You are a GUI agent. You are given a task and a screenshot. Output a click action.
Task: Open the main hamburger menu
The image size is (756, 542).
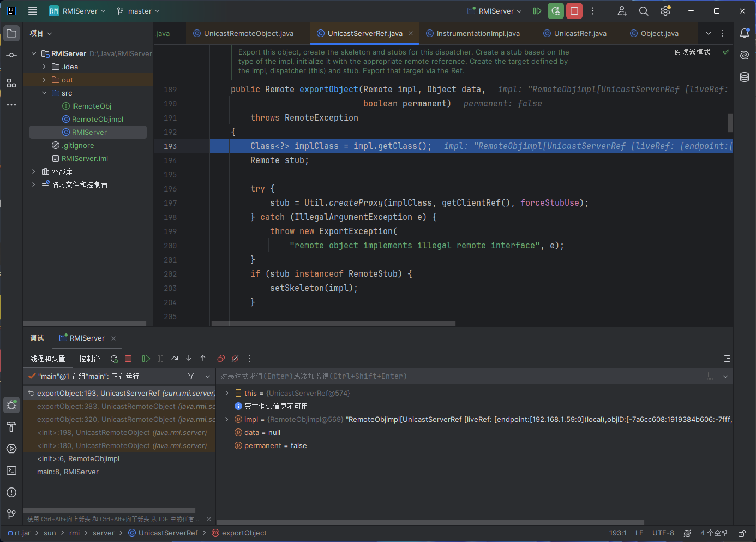pyautogui.click(x=33, y=11)
